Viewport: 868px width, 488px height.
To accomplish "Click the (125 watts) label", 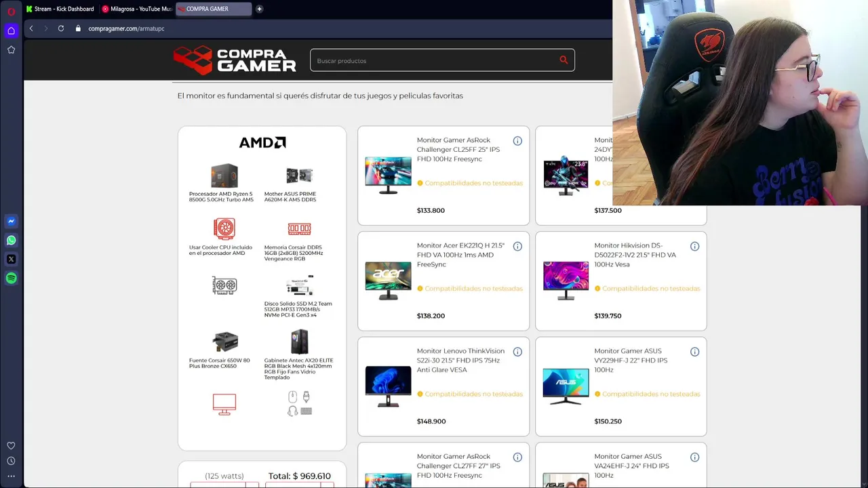I will pos(224,476).
